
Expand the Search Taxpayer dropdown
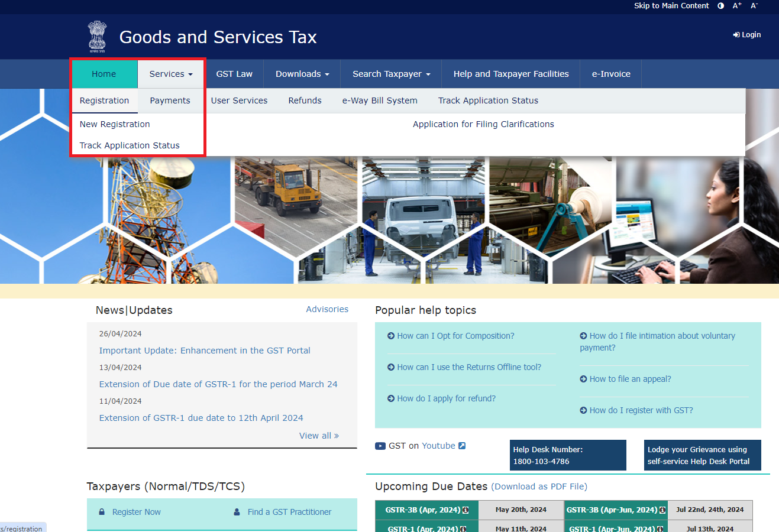[390, 73]
